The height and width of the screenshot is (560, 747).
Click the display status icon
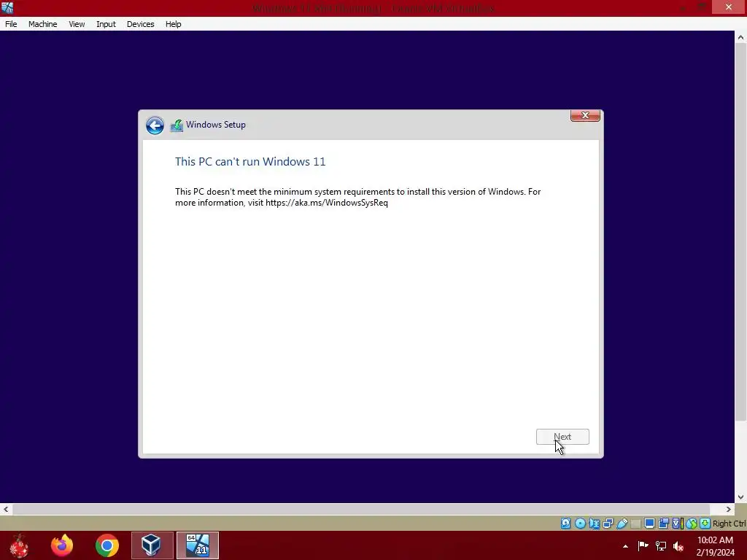pyautogui.click(x=649, y=524)
